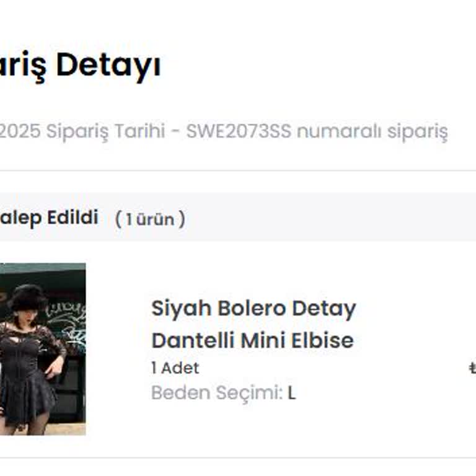Viewport: 476px width, 476px height.
Task: Click the "Siyah Bolero Detay" product title line
Action: coord(253,309)
